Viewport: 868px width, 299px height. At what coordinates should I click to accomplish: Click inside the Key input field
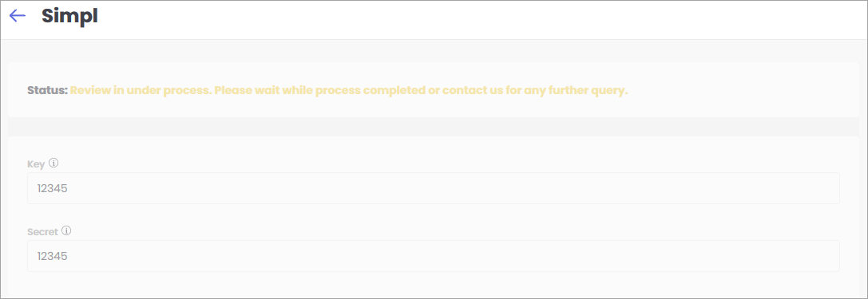[x=434, y=188]
